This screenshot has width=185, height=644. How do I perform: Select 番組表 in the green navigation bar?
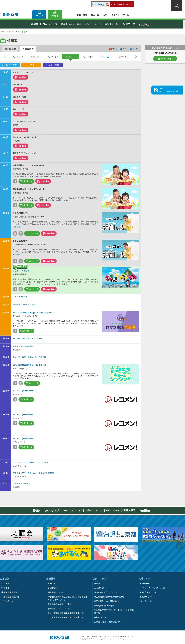[35, 24]
